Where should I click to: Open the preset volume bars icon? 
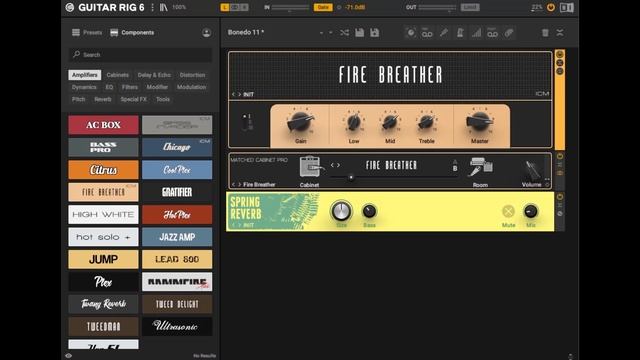[x=476, y=33]
